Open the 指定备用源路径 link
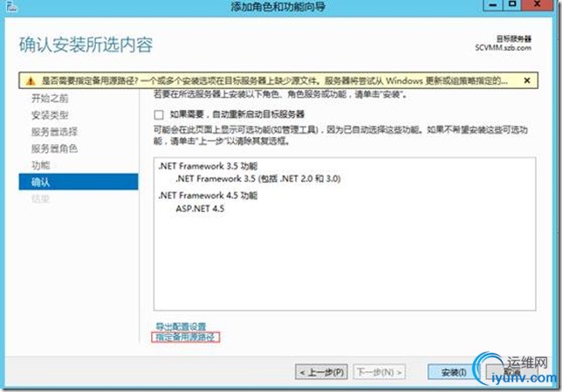Viewport: 562px width, 392px height. coord(185,337)
